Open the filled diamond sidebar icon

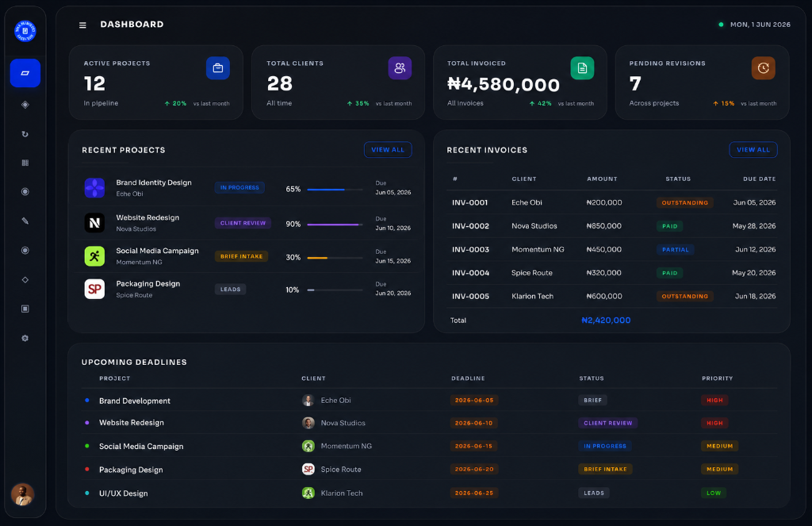point(25,105)
